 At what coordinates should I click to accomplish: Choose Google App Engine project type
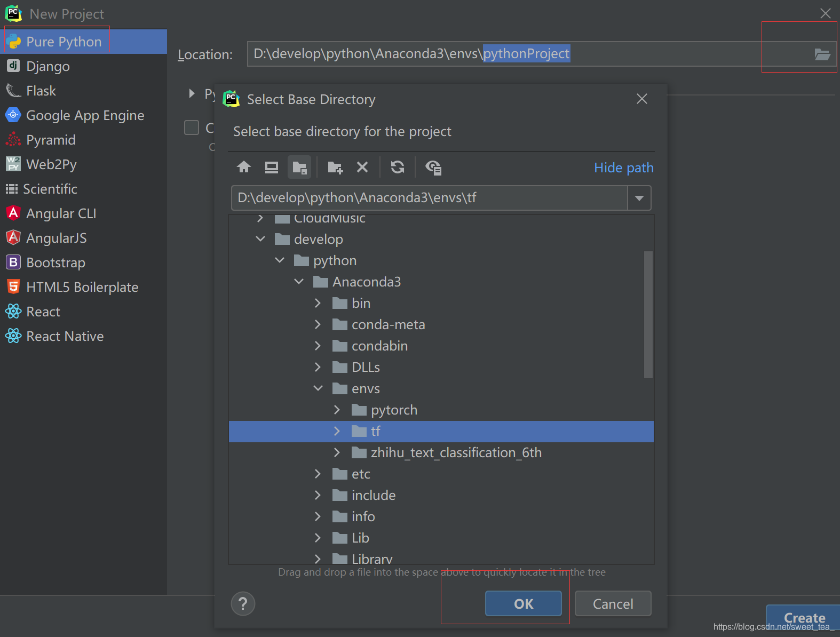coord(83,115)
